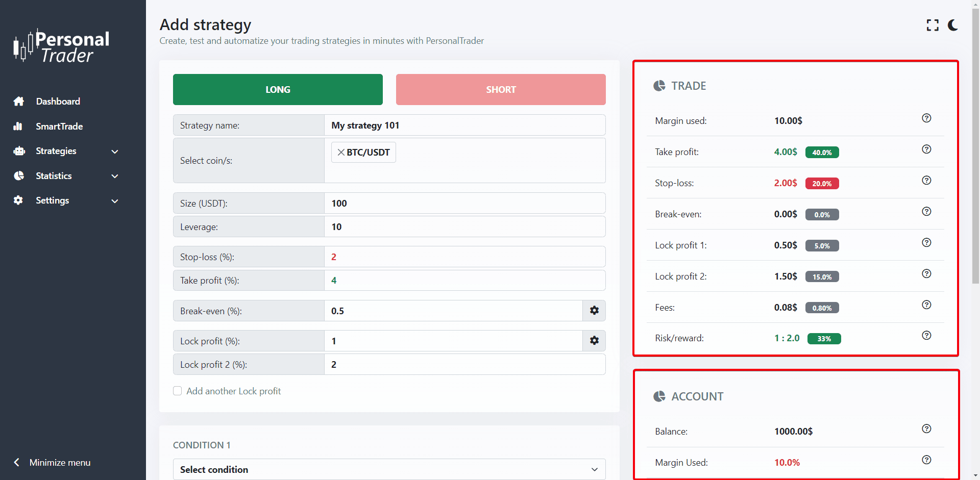Screen dimensions: 980x480
Task: Go to Dashboard page
Action: [x=58, y=102]
